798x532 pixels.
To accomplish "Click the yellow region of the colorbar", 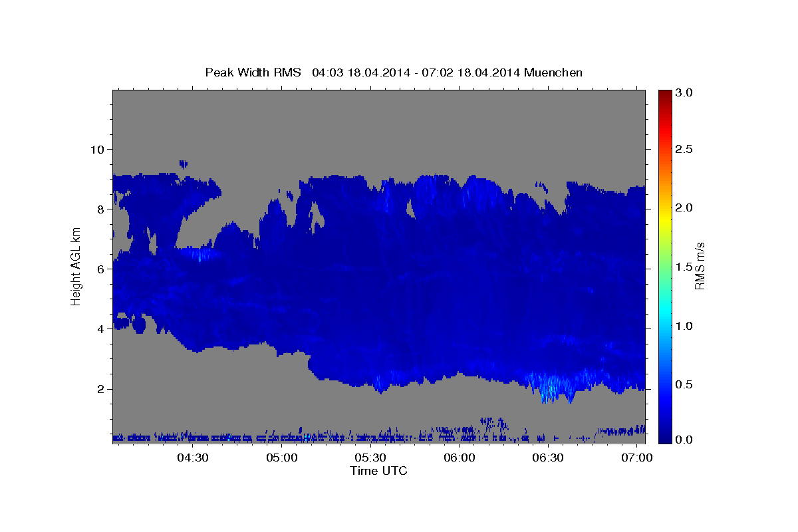I will pyautogui.click(x=665, y=219).
